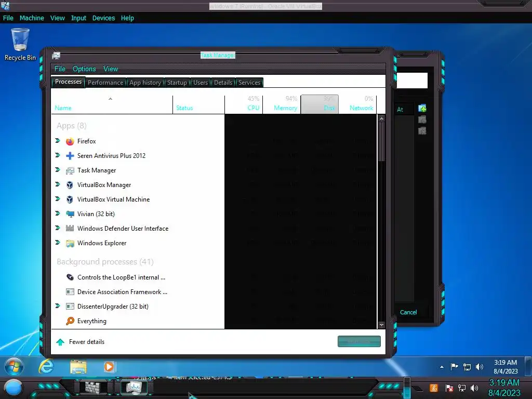Click the Device Association Framework process icon

coord(70,292)
